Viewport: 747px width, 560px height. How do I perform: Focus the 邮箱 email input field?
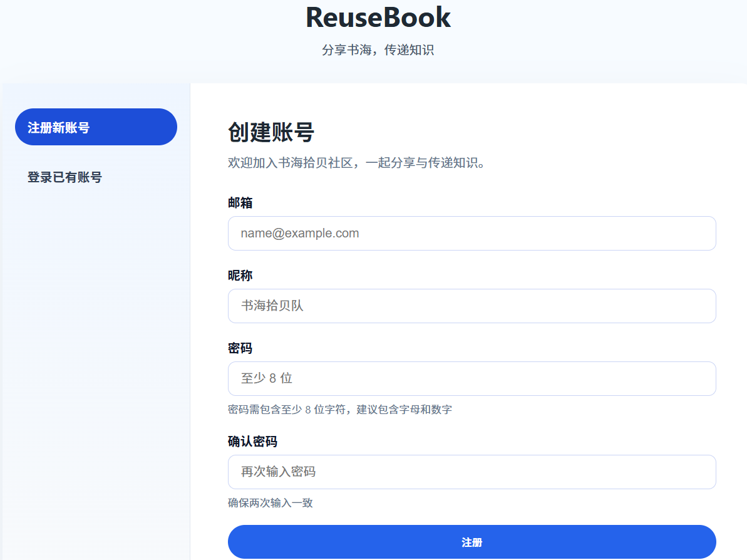pyautogui.click(x=471, y=234)
